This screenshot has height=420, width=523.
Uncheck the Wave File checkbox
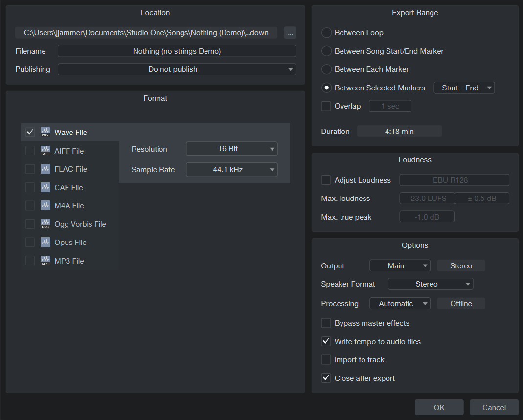30,132
